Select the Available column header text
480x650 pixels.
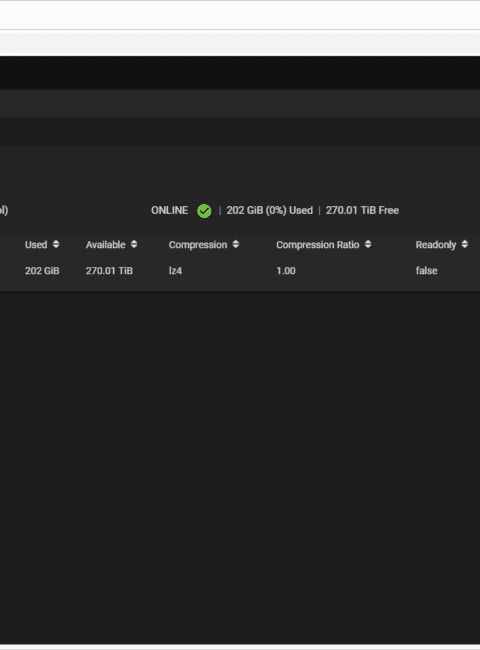pyautogui.click(x=106, y=245)
